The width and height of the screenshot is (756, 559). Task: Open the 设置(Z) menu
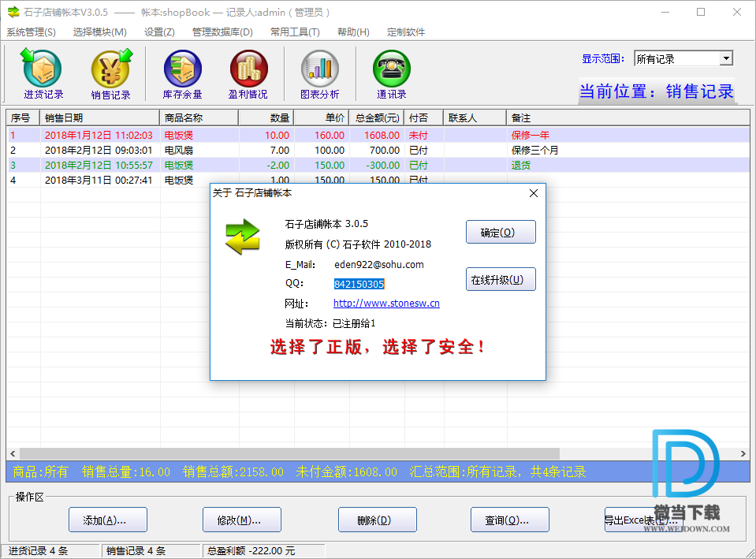(159, 32)
